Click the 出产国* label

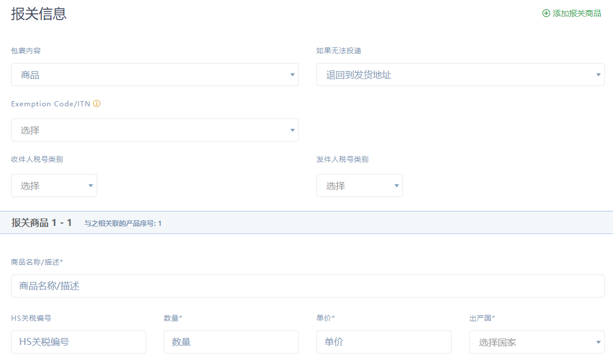pos(482,318)
